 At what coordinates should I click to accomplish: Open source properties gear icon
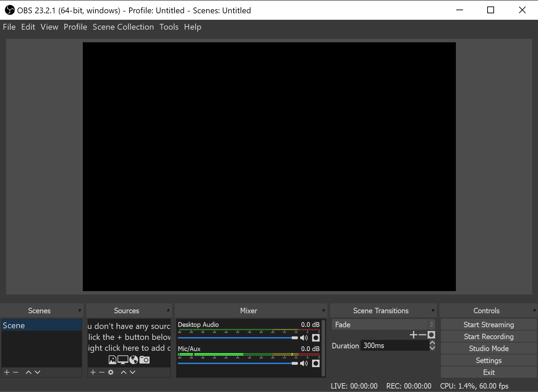pyautogui.click(x=111, y=372)
